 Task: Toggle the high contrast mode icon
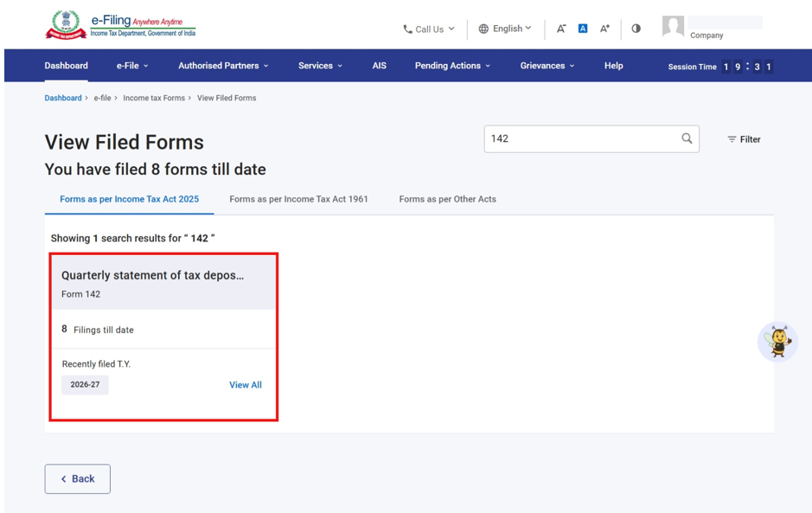tap(636, 29)
